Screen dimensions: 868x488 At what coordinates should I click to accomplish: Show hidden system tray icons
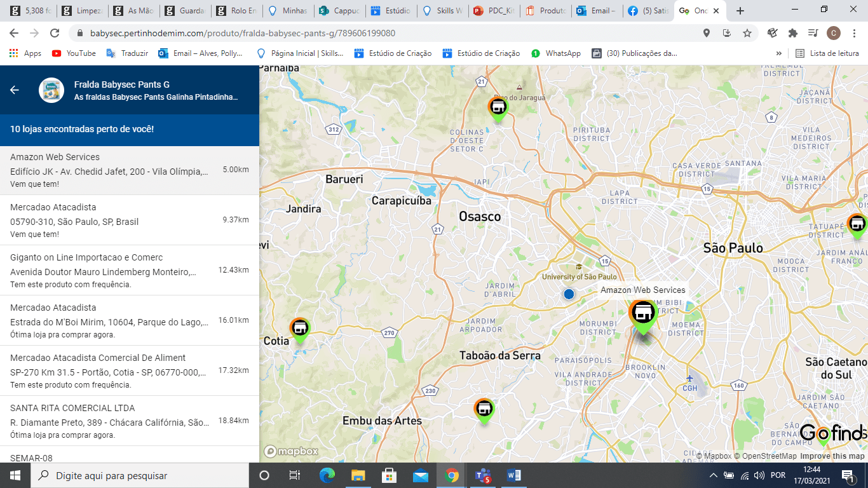click(x=714, y=475)
